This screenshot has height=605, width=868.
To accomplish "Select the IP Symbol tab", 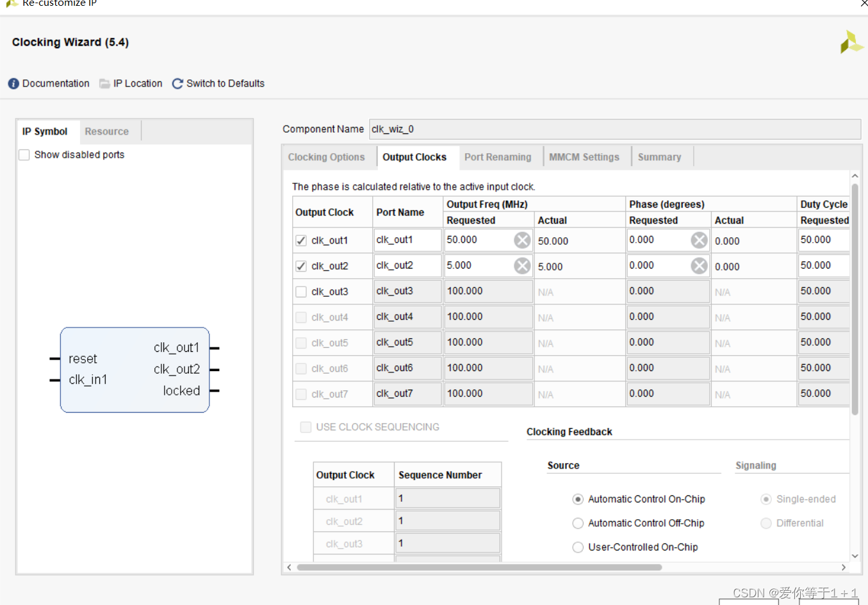I will coord(45,132).
